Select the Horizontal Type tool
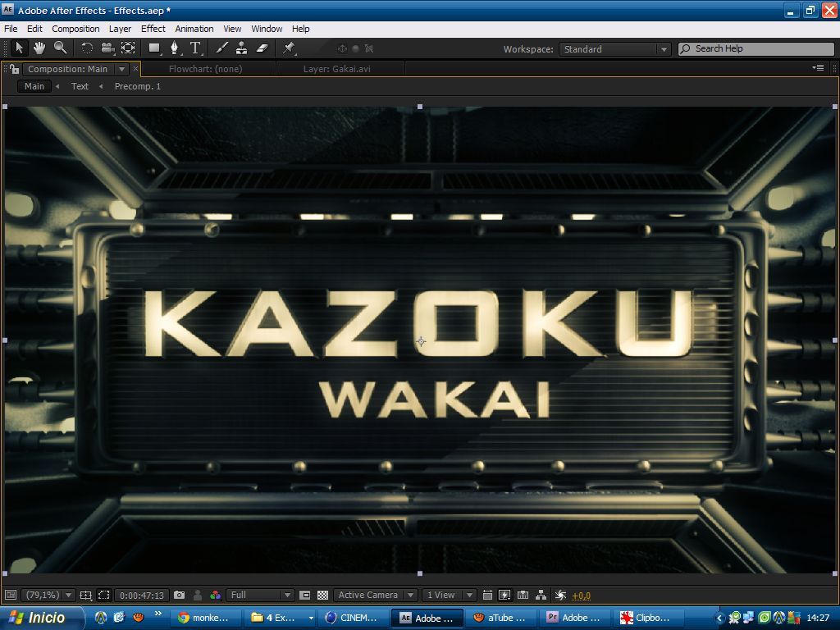The width and height of the screenshot is (840, 630). (195, 48)
